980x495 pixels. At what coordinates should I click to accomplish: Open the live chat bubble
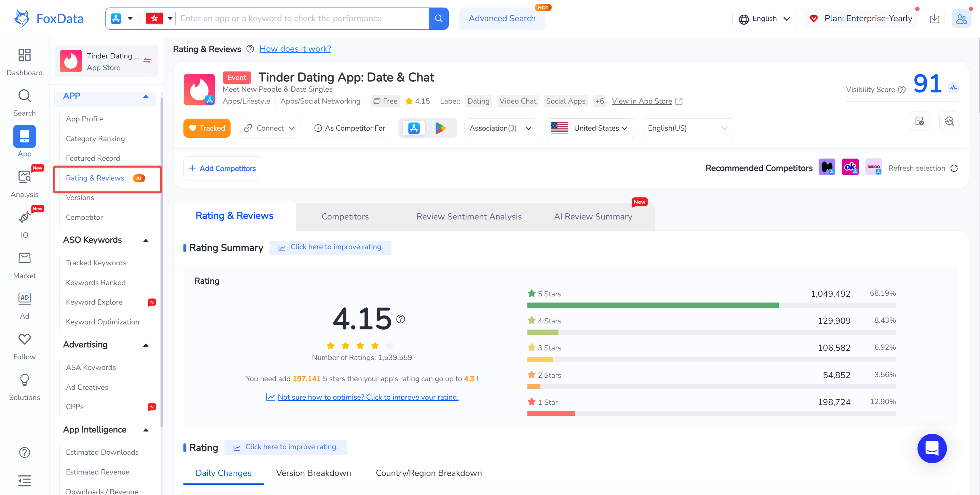tap(932, 448)
